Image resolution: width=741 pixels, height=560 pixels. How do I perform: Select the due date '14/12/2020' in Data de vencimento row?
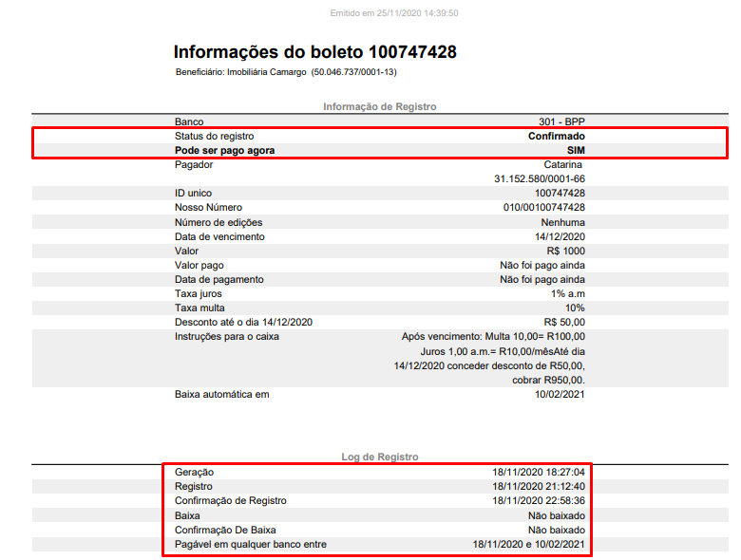[560, 236]
